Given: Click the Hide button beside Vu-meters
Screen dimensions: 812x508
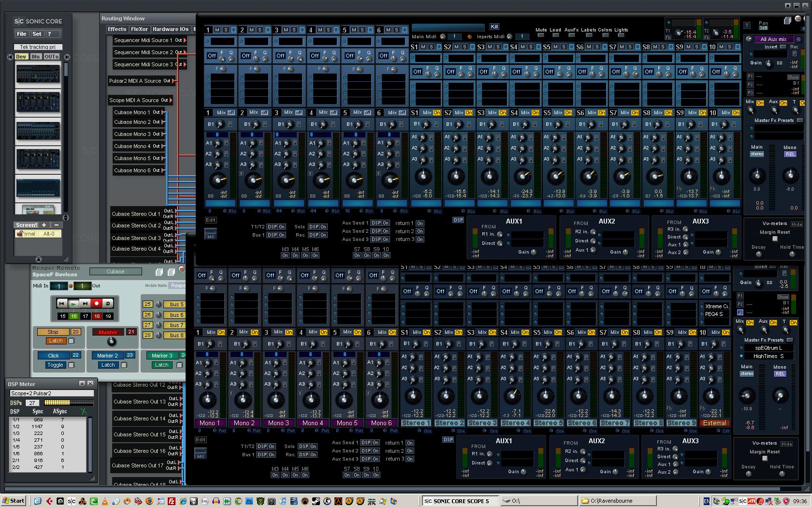Looking at the screenshot, I should coord(797,224).
